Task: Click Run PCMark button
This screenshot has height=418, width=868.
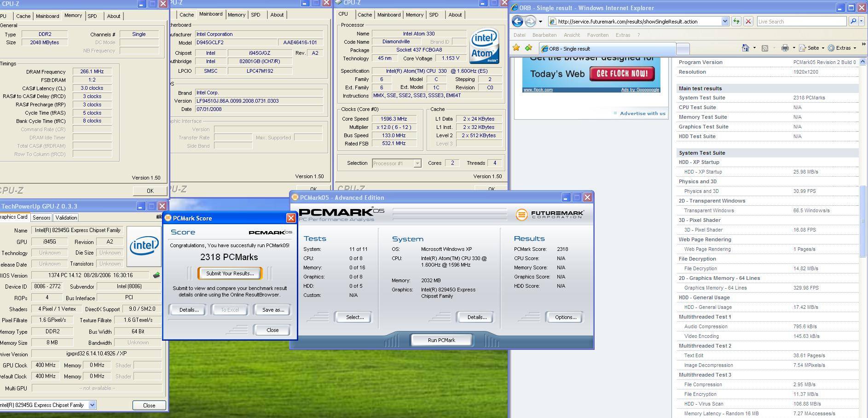Action: click(441, 340)
